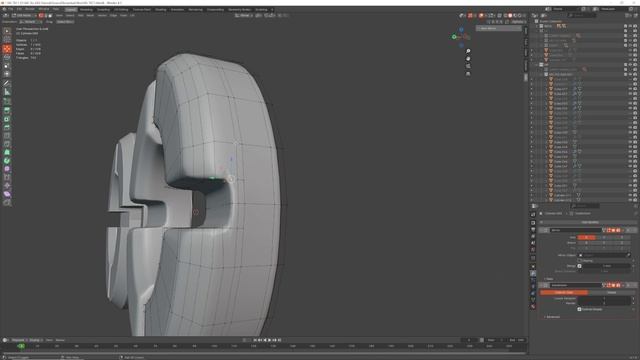The image size is (640, 360).
Task: Switch to the UV Editing workspace tab
Action: [121, 9]
